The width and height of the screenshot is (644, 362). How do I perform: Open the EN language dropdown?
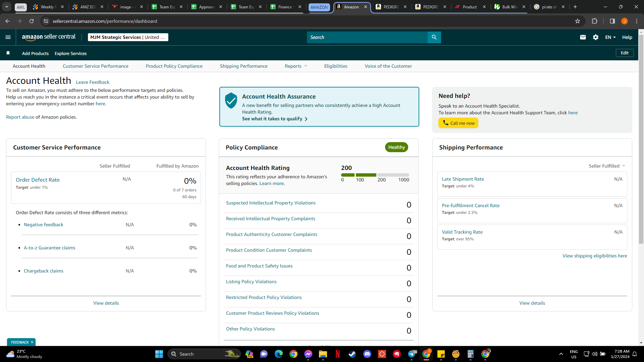tap(610, 37)
